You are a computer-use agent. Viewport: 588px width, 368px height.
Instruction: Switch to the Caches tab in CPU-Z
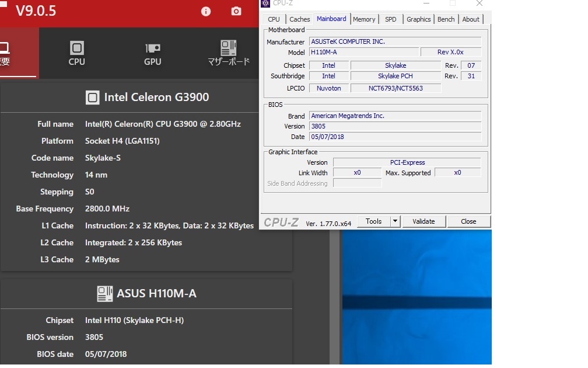pos(299,19)
